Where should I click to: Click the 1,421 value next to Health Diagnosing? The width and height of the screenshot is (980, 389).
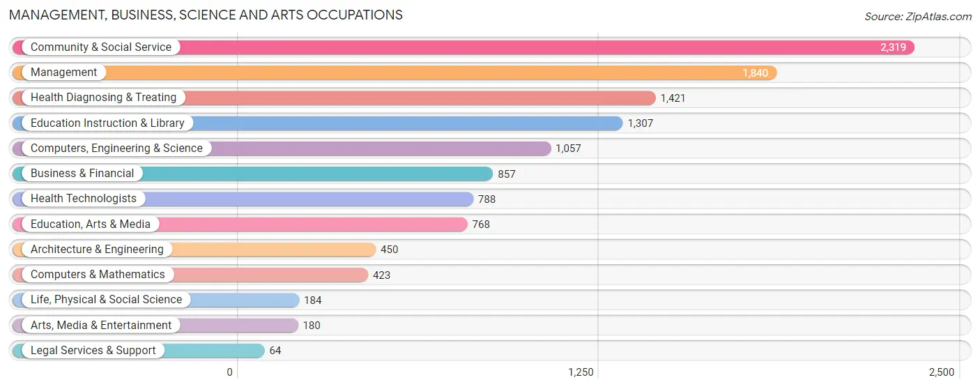(673, 98)
